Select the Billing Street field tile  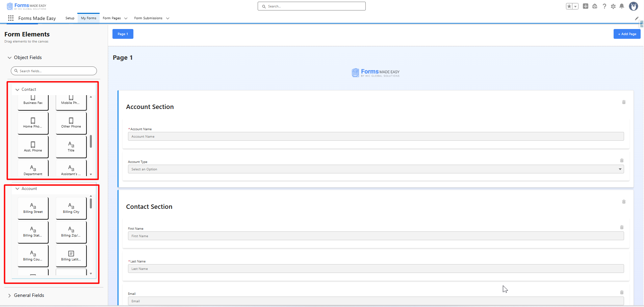pyautogui.click(x=33, y=208)
